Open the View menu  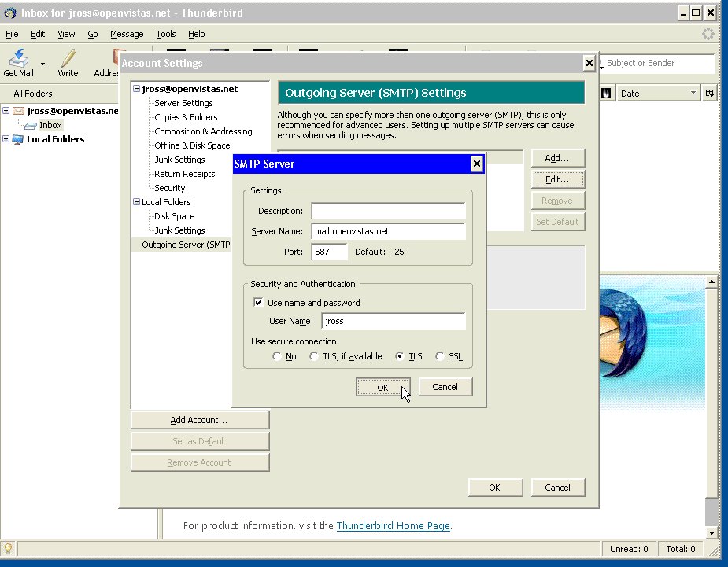[x=66, y=34]
